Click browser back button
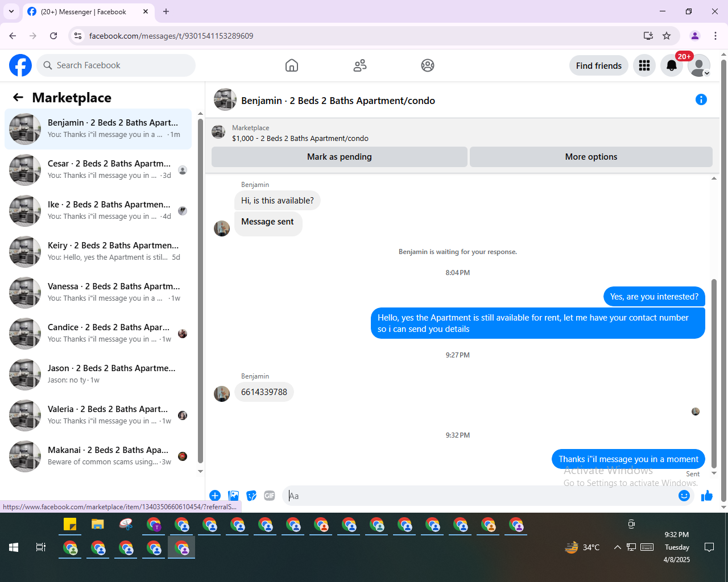This screenshot has width=728, height=582. pos(13,36)
